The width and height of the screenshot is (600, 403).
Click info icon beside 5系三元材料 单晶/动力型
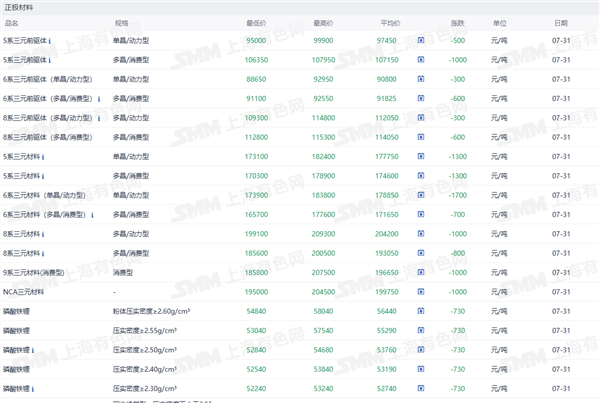coord(43,157)
